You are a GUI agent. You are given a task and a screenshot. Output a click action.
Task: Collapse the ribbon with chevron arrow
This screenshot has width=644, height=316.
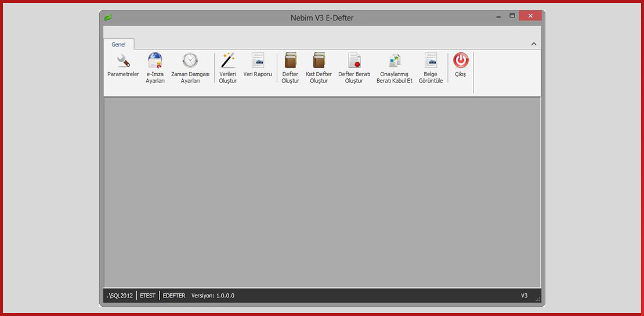534,44
